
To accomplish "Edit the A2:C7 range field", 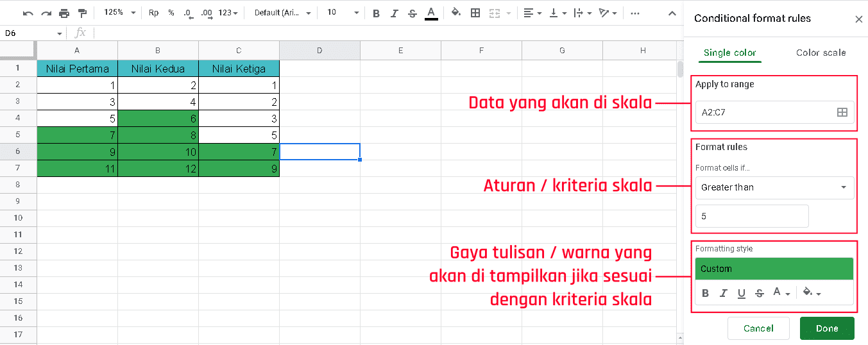I will [765, 112].
